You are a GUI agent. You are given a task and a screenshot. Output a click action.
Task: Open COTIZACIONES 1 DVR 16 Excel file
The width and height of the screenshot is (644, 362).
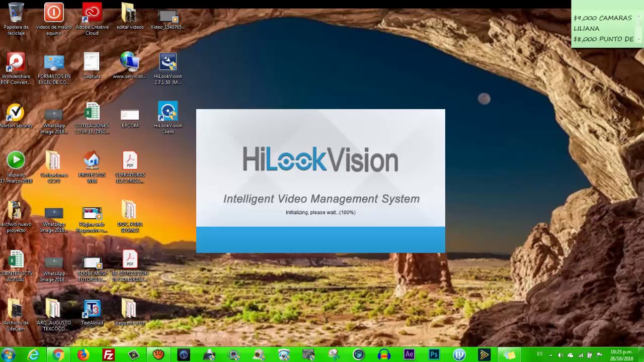[92, 118]
